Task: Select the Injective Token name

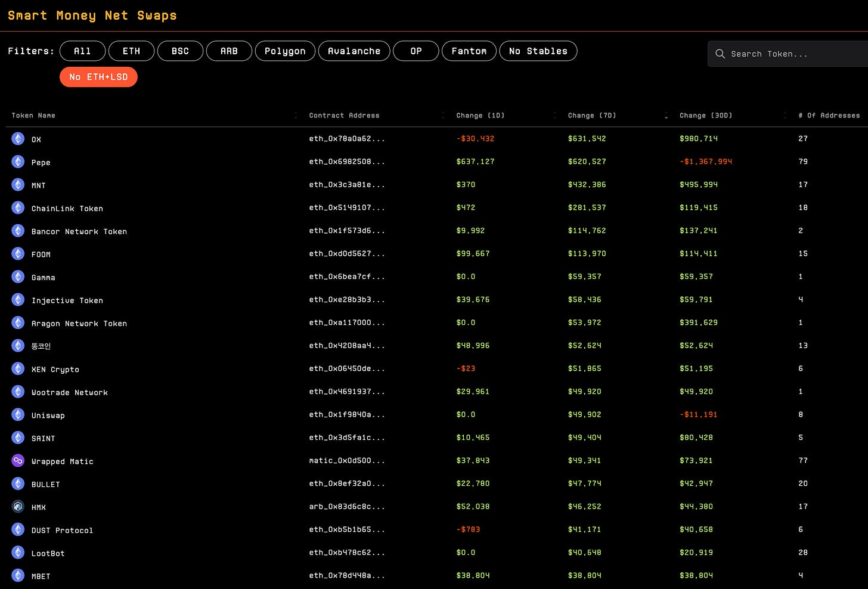Action: pyautogui.click(x=67, y=300)
